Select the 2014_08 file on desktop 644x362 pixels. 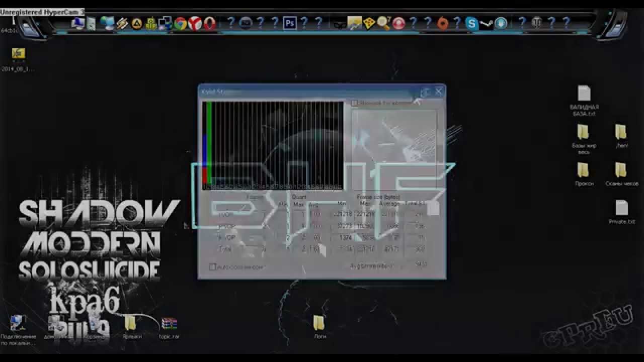18,60
